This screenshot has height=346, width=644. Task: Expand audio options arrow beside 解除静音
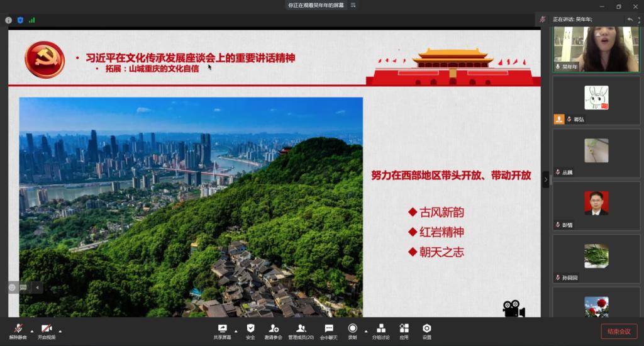click(32, 331)
